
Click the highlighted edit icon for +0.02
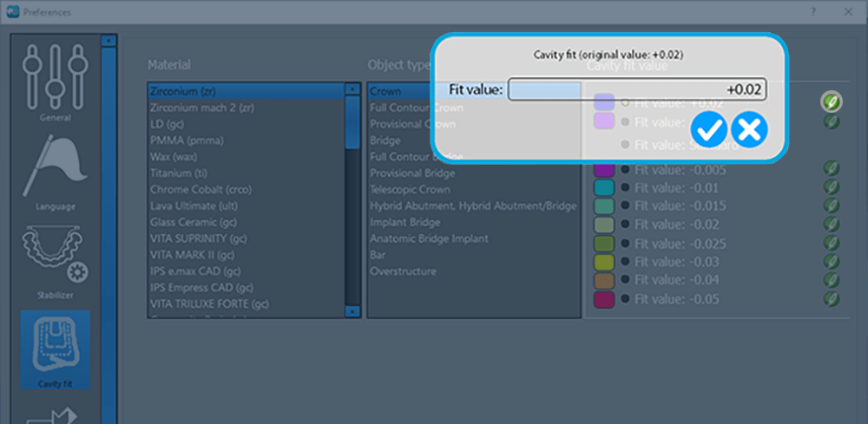pyautogui.click(x=831, y=101)
